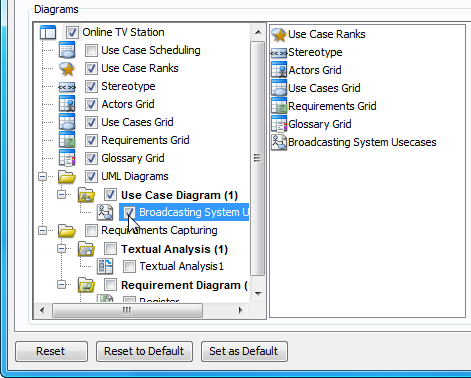Click the Use Case Ranks star icon in tree
Viewport: 471px width, 378px height.
[67, 69]
